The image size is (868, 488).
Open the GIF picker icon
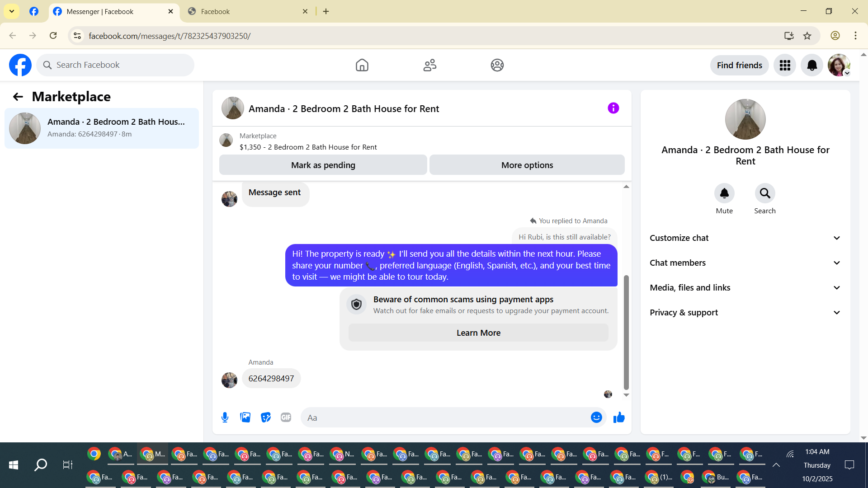coord(286,418)
